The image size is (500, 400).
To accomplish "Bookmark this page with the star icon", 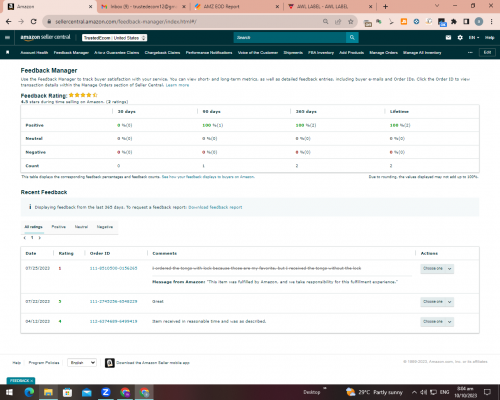I will (x=350, y=21).
